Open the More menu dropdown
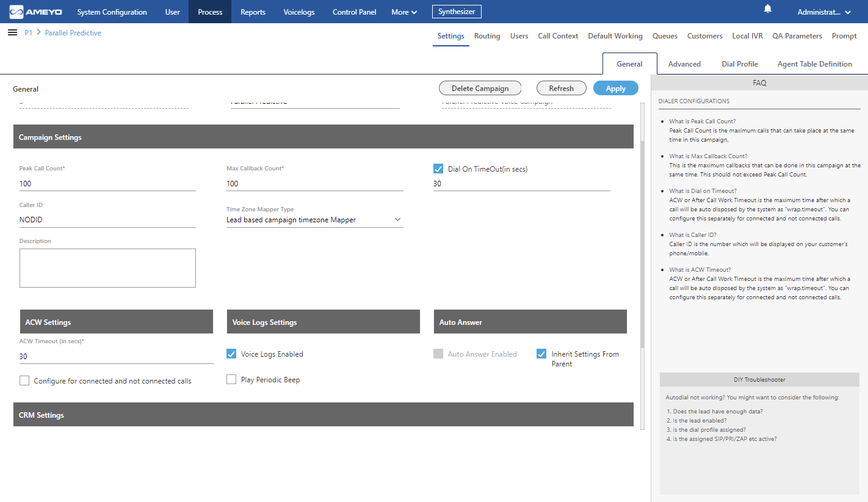This screenshot has height=502, width=868. pyautogui.click(x=405, y=12)
